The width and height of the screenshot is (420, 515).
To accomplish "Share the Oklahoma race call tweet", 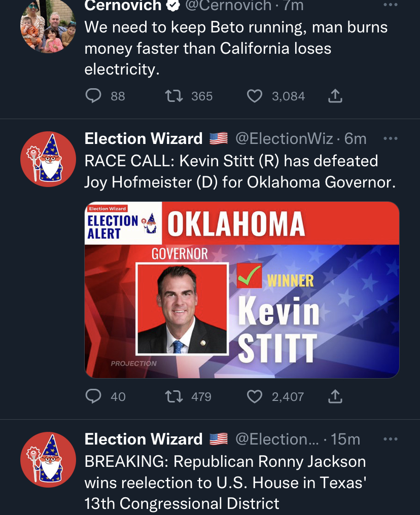I will pos(335,396).
